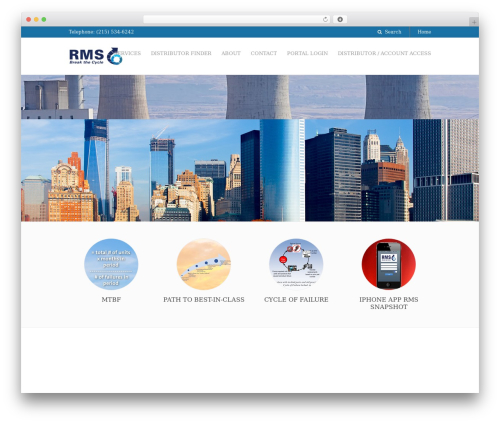Open the iPhone App circle image
The height and width of the screenshot is (423, 500).
tap(389, 264)
